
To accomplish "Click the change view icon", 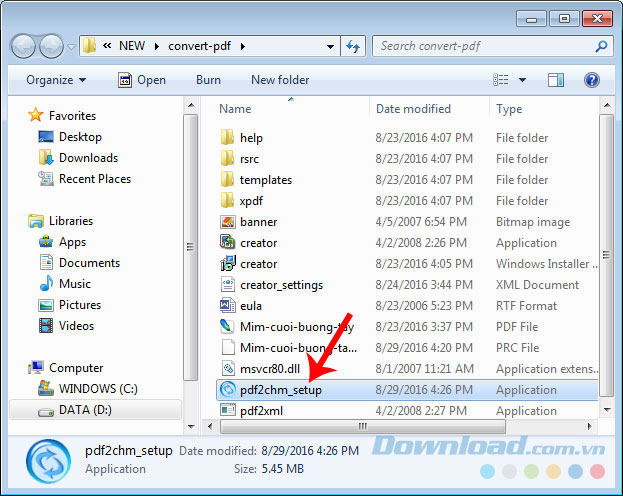I will click(501, 80).
